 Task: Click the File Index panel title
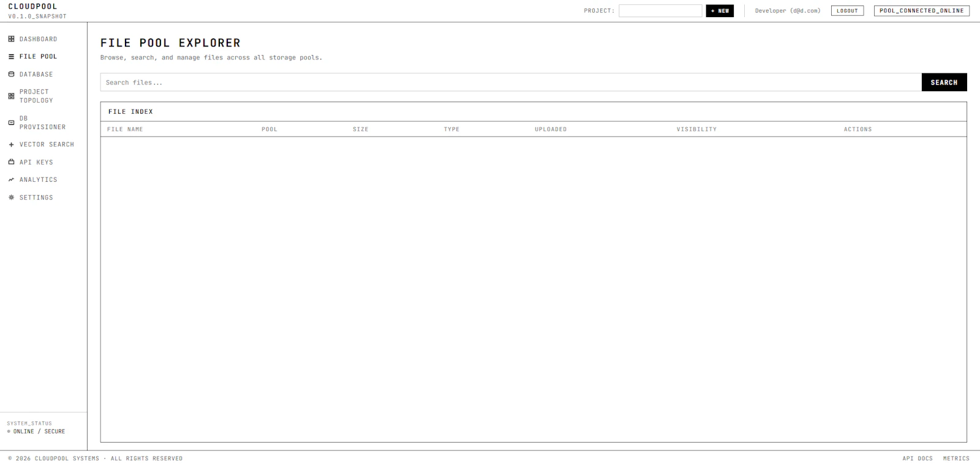pyautogui.click(x=130, y=111)
